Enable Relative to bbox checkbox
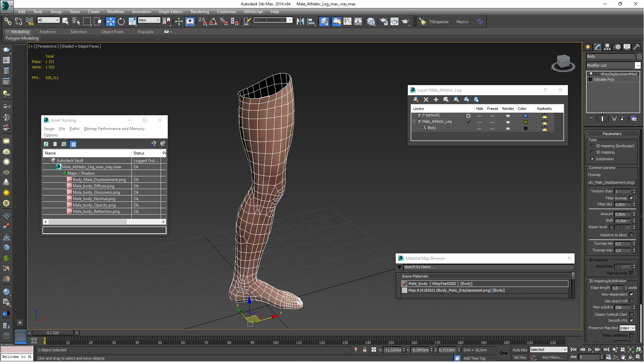Viewport: 644px width, 362px height. click(x=631, y=235)
